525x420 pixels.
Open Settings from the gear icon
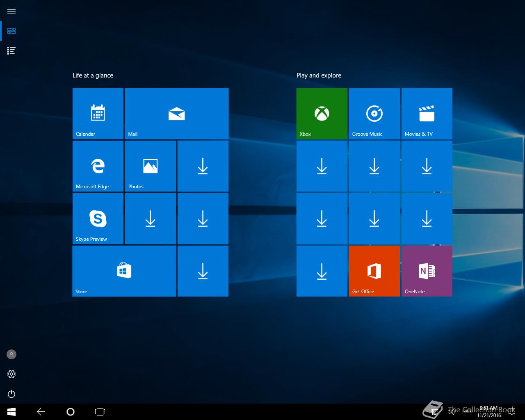pyautogui.click(x=11, y=374)
